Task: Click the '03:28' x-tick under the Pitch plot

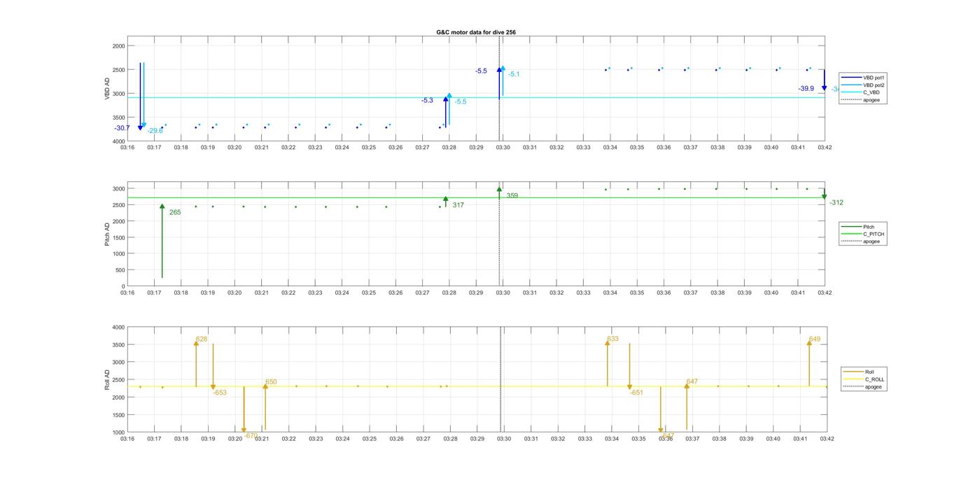Action: [x=449, y=293]
